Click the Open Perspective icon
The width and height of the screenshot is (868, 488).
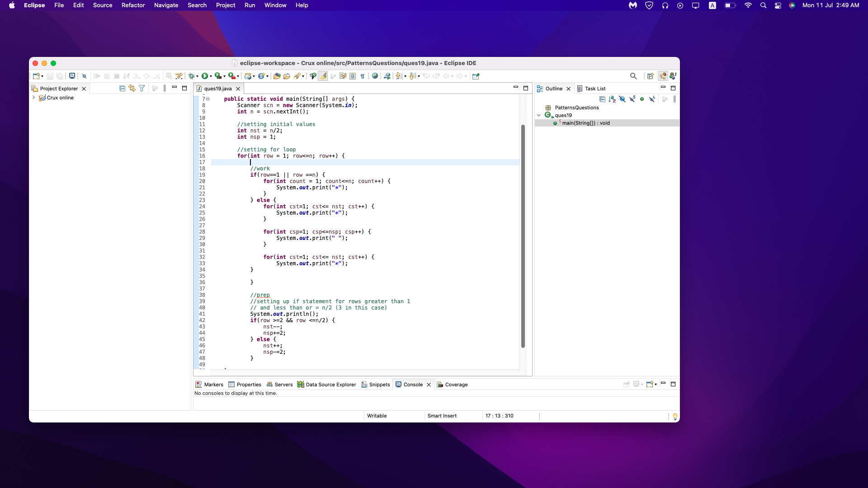[651, 76]
